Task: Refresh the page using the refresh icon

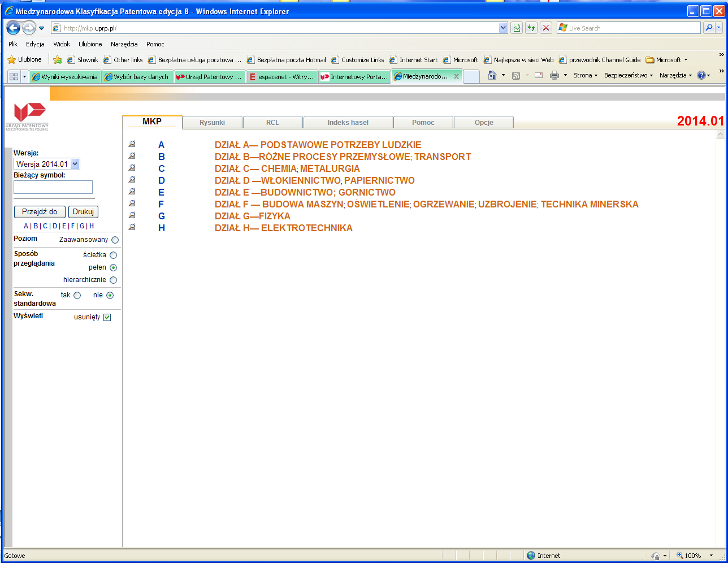Action: 531,28
